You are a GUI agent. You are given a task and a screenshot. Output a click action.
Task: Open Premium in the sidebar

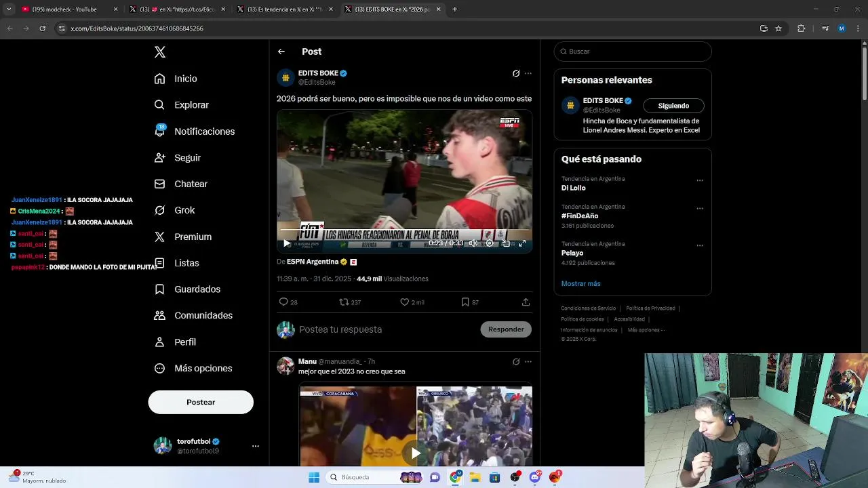point(182,237)
